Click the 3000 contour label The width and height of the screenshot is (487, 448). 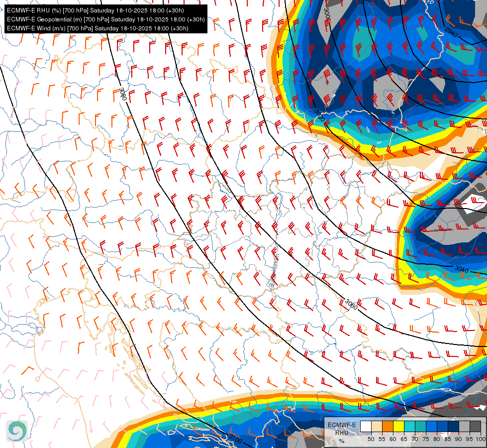tap(327, 14)
